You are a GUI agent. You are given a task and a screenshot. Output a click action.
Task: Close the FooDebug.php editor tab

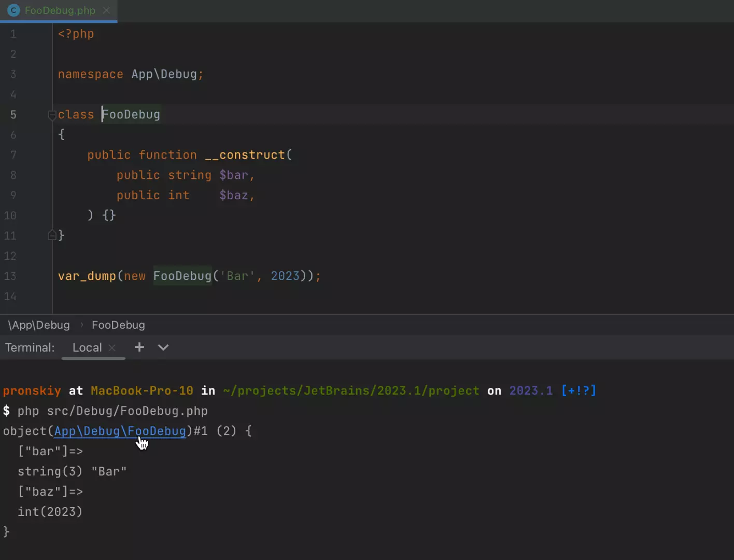[106, 10]
